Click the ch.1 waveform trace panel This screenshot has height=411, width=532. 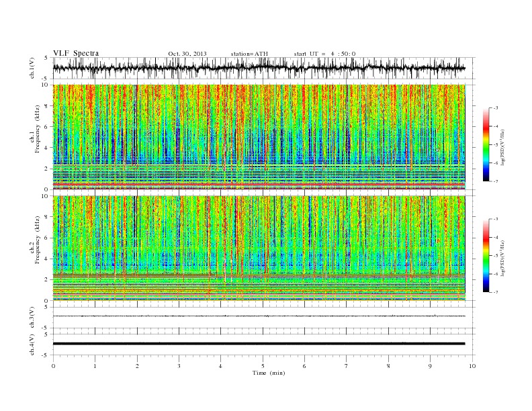click(264, 68)
